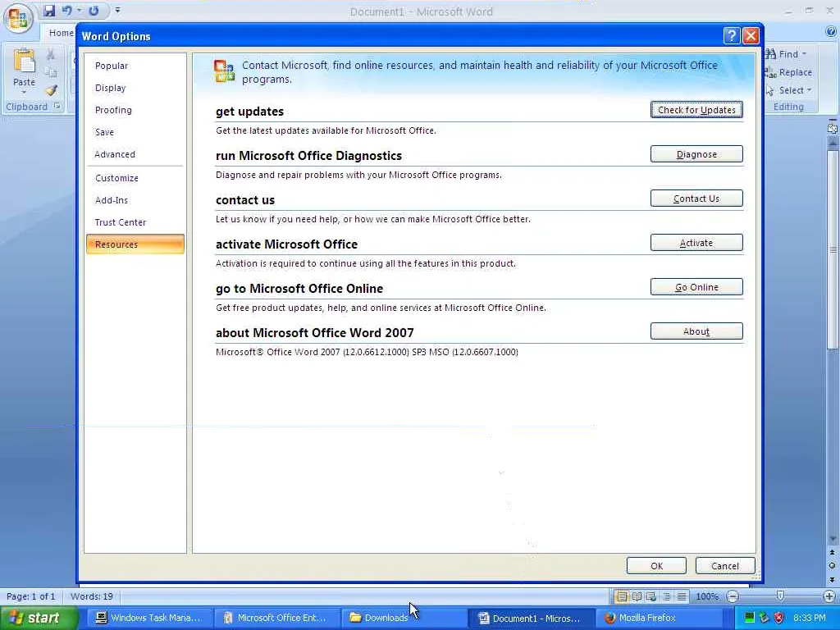The image size is (840, 630).
Task: Select the Add-Ins category
Action: point(135,200)
